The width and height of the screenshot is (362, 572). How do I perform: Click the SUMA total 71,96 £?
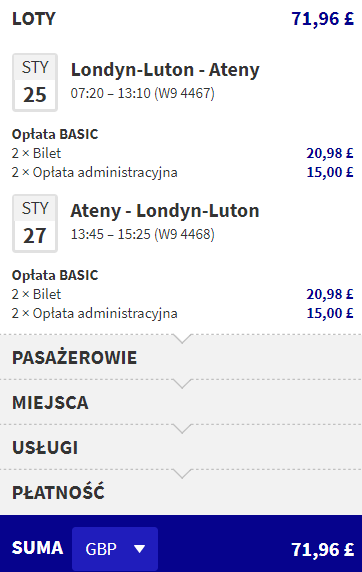click(x=323, y=549)
